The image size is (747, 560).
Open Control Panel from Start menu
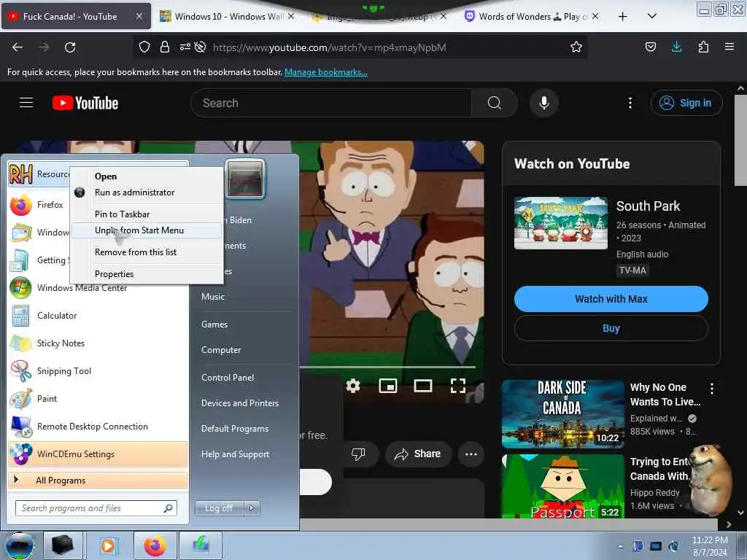point(228,378)
